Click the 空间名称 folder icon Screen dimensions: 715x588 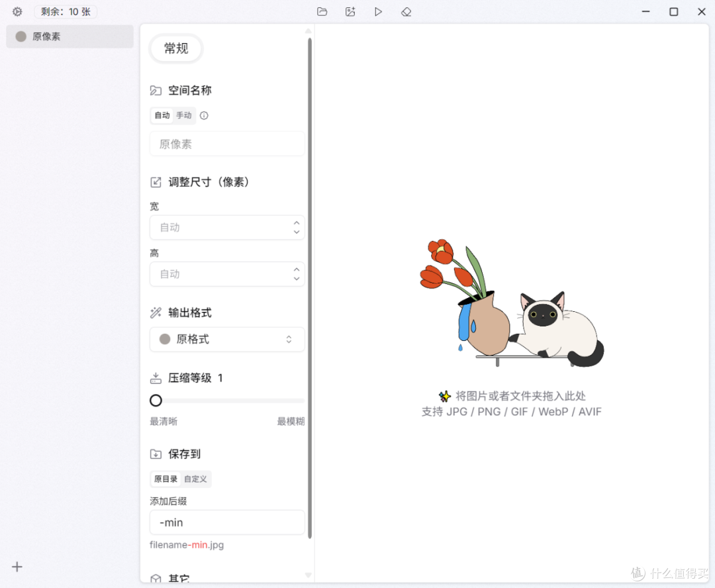click(156, 91)
